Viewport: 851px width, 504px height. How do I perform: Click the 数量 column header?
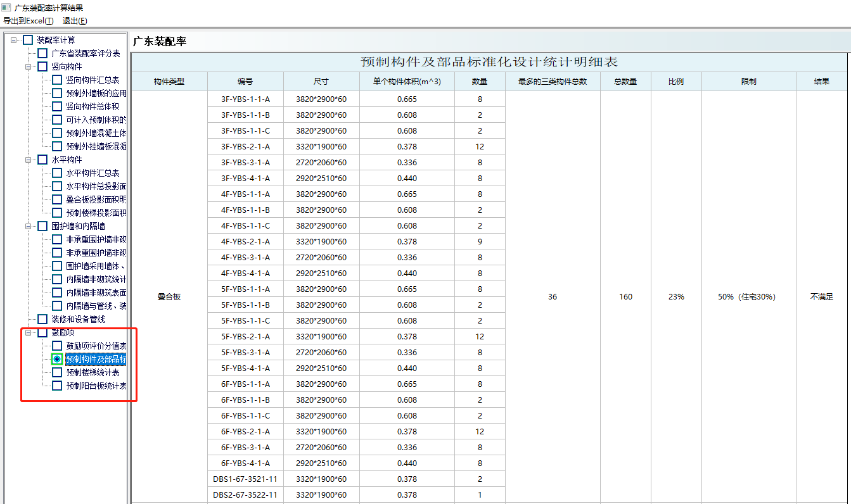480,82
